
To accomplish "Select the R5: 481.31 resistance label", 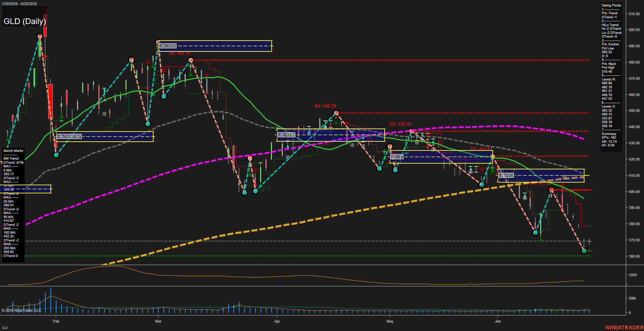I will tap(180, 53).
